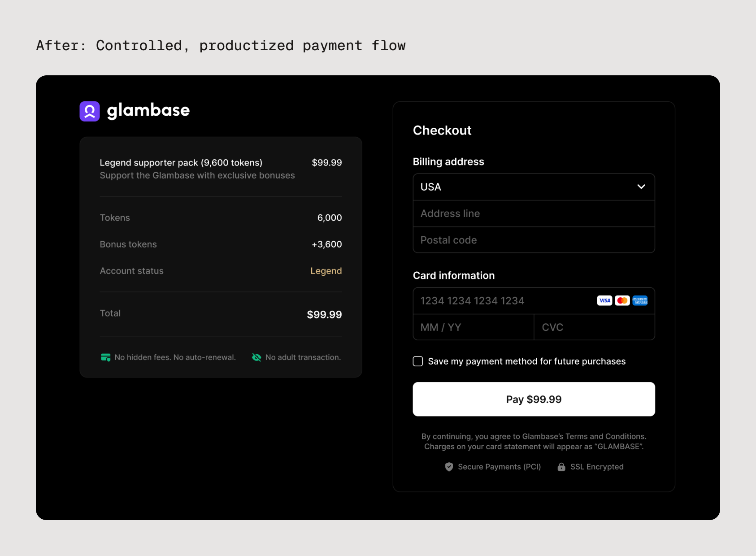Click the Glambase purple logo icon
Screen dimensions: 756x556
point(90,111)
